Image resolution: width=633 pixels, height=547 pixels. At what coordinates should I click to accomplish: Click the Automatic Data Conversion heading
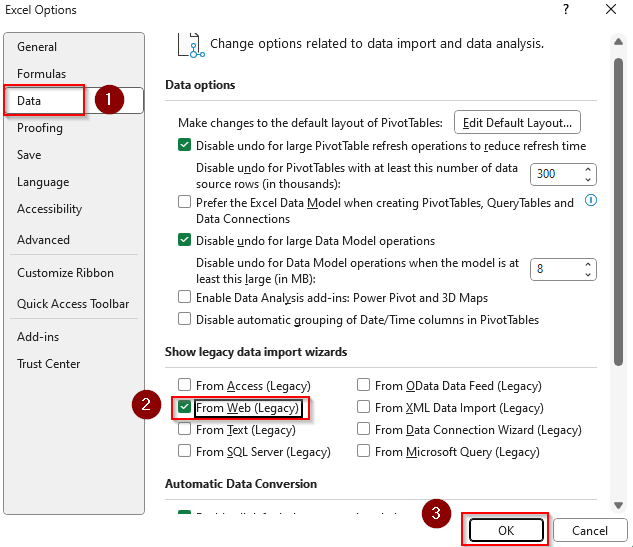pos(241,484)
